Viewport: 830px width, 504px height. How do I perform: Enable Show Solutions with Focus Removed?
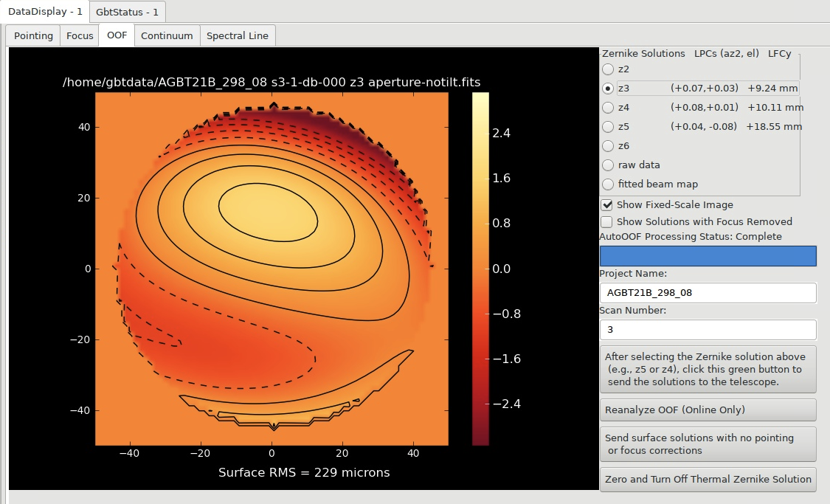[606, 222]
